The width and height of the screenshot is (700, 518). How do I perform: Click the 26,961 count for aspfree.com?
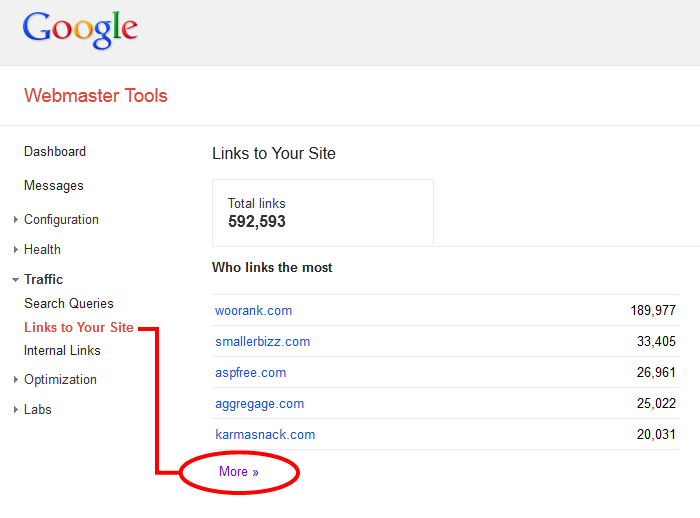(656, 372)
